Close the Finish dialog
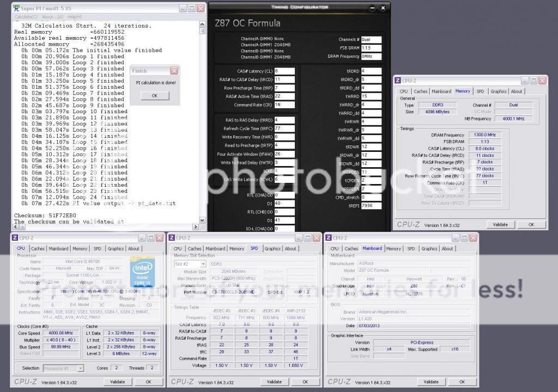The width and height of the screenshot is (558, 392). point(174,70)
